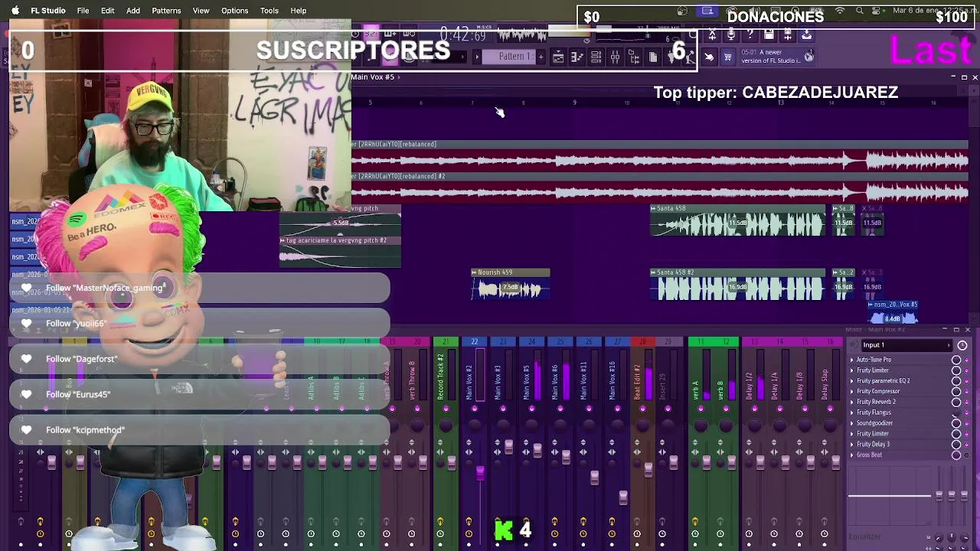The height and width of the screenshot is (551, 980).
Task: Show the Browser via toolbar icon
Action: [634, 57]
